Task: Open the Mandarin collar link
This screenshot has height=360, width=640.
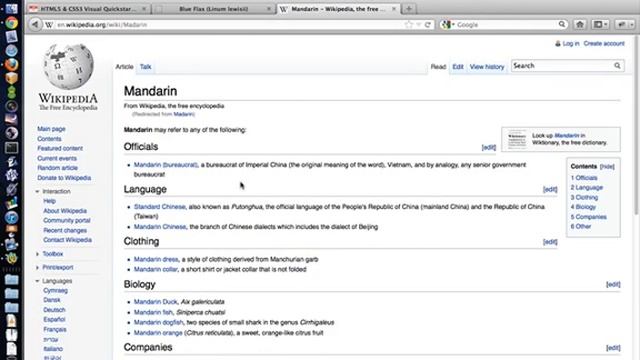Action: click(x=156, y=269)
